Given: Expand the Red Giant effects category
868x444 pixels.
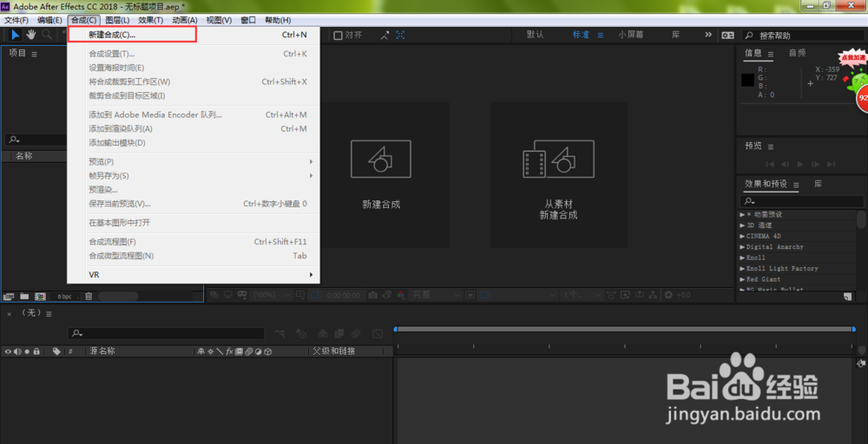Looking at the screenshot, I should pyautogui.click(x=742, y=279).
